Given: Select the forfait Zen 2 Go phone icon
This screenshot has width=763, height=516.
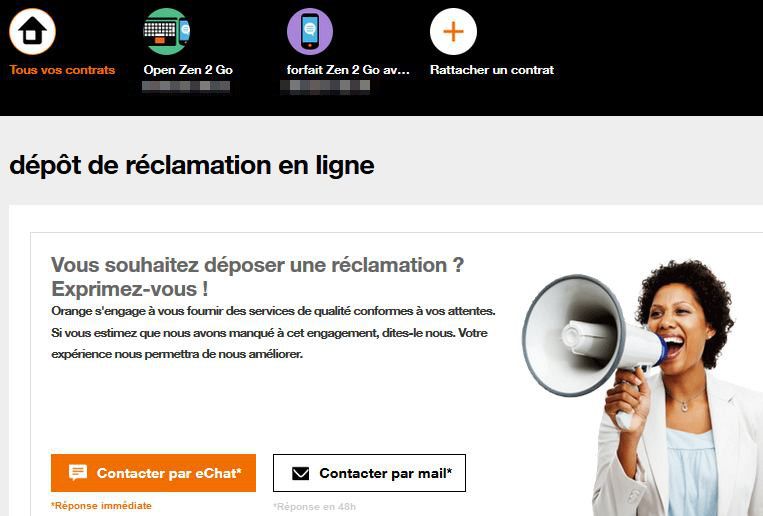Looking at the screenshot, I should pyautogui.click(x=310, y=32).
